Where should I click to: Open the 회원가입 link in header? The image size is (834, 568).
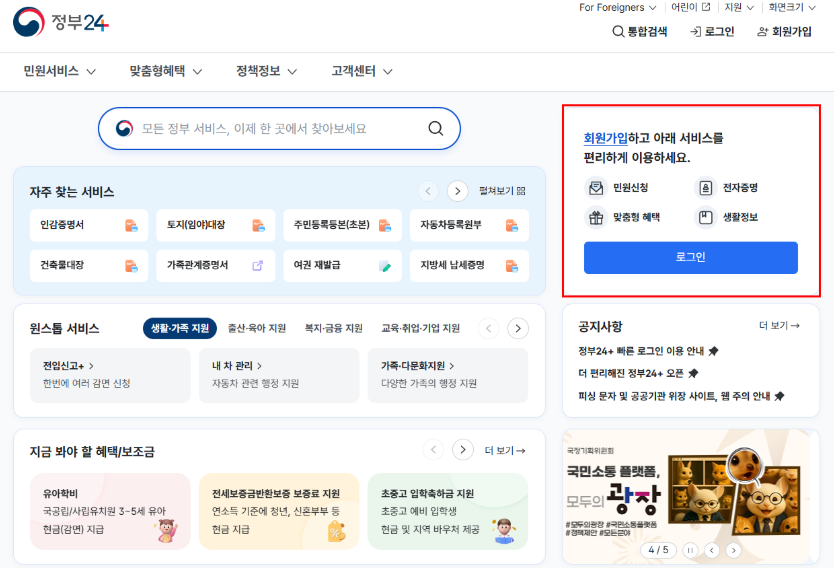[784, 31]
